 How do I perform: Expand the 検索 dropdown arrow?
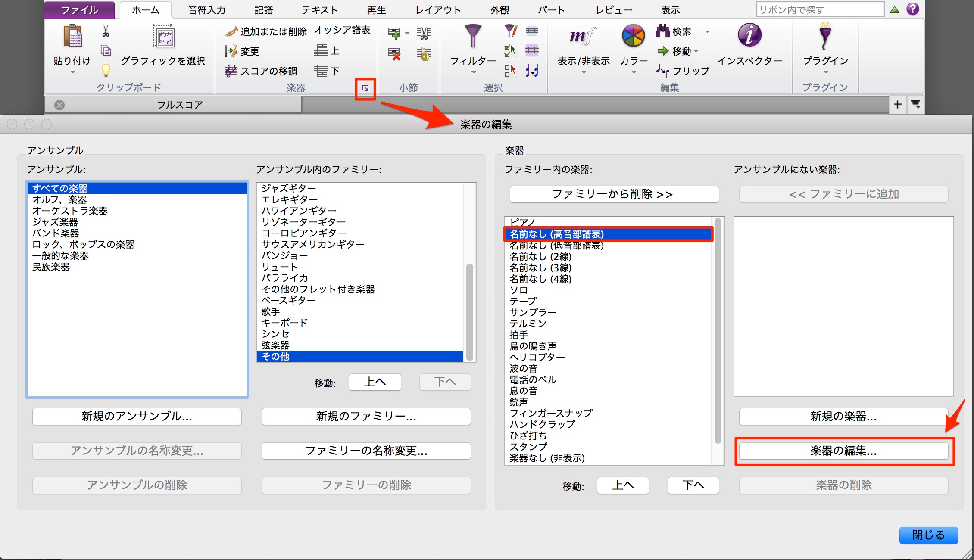coord(707,32)
